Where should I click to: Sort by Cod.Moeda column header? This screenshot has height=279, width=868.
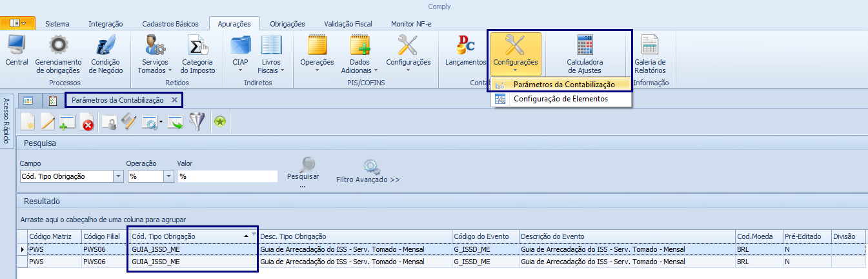pyautogui.click(x=759, y=236)
